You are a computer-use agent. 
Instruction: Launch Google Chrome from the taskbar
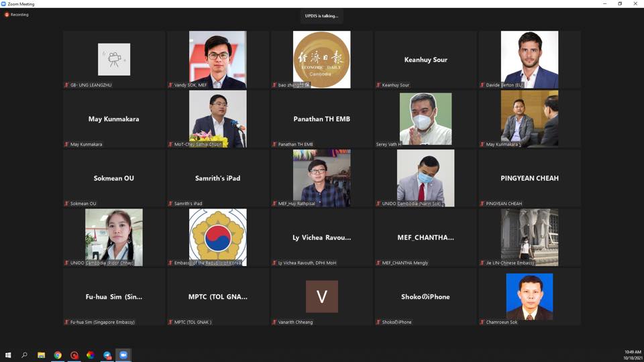pos(58,355)
